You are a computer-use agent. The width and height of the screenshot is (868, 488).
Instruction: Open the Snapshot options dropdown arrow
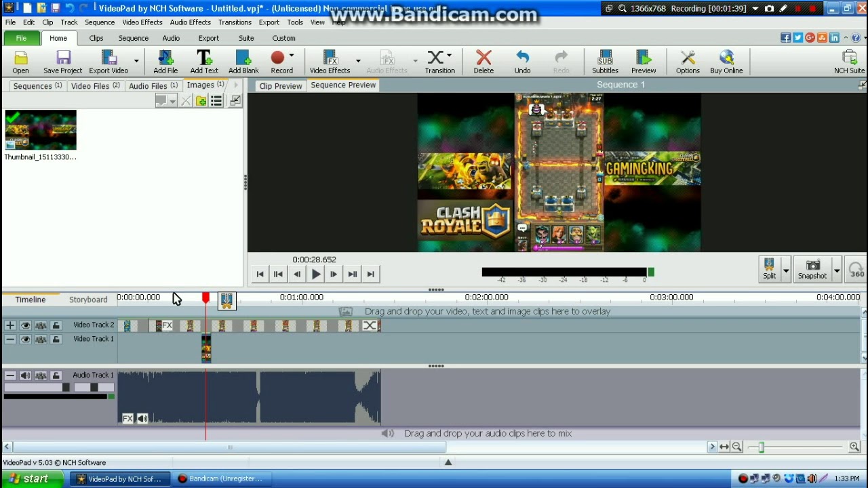click(x=837, y=270)
